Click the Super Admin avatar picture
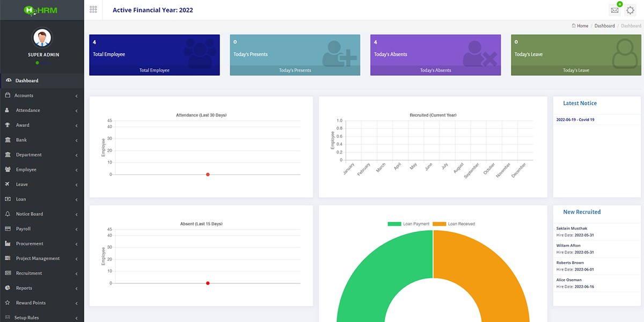This screenshot has width=644, height=322. (x=42, y=38)
